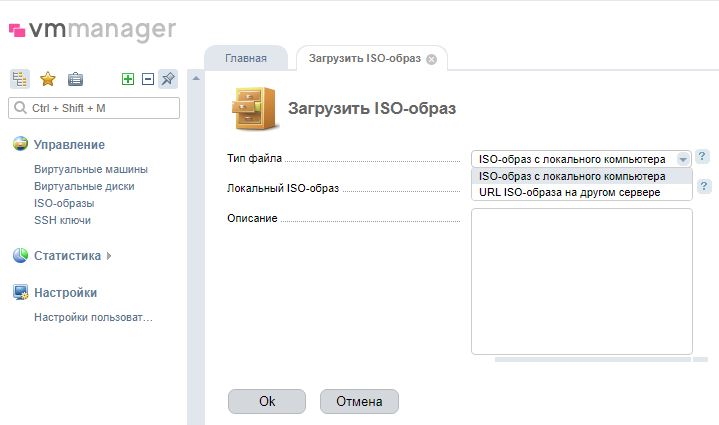Image resolution: width=719 pixels, height=425 pixels.
Task: Expand the Статистика section arrow
Action: [109, 256]
